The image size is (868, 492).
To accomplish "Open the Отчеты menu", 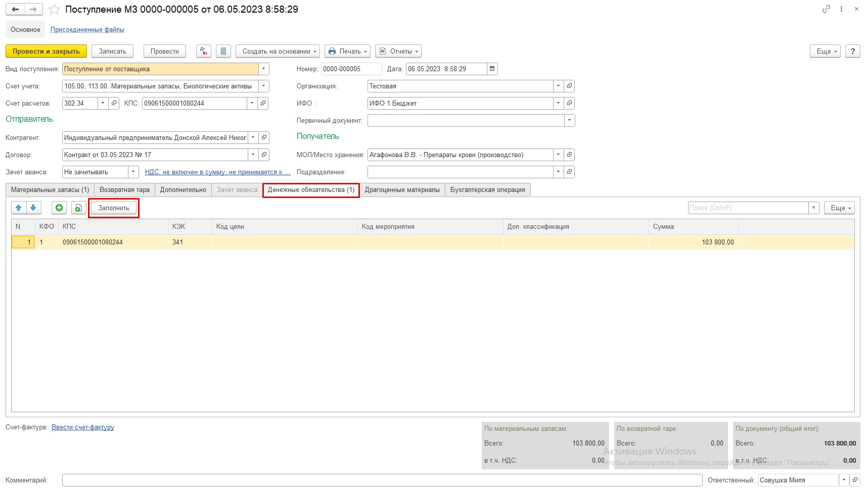I will click(398, 51).
